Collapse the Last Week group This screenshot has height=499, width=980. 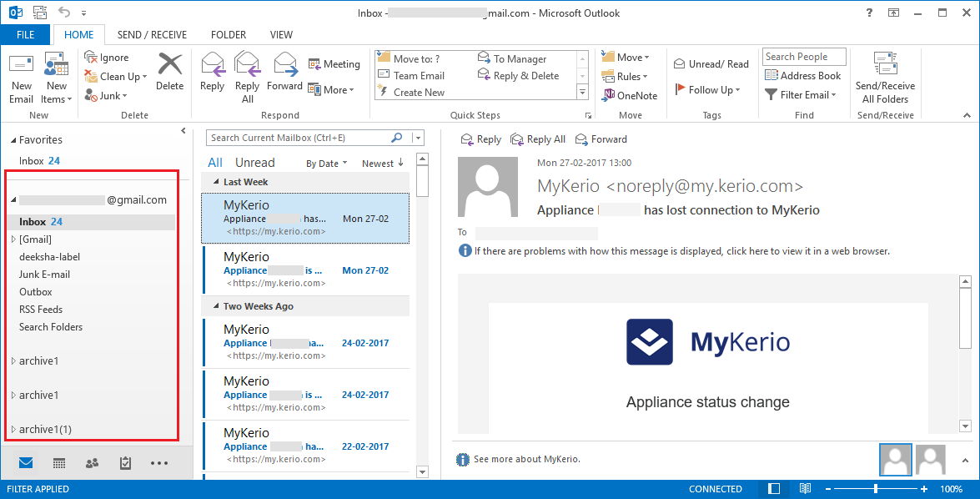point(216,182)
